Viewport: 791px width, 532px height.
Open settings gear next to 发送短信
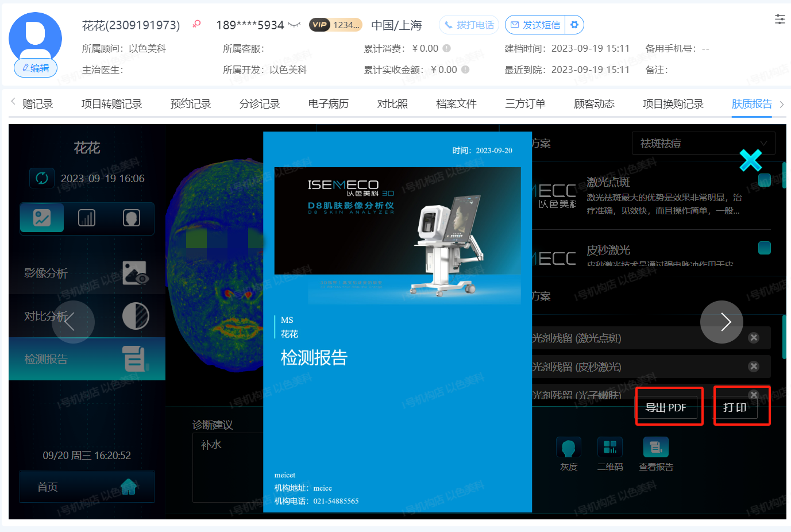574,25
